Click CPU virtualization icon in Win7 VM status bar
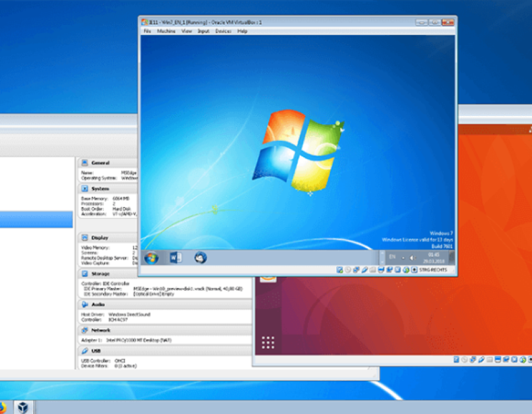This screenshot has width=532, height=414. click(398, 270)
